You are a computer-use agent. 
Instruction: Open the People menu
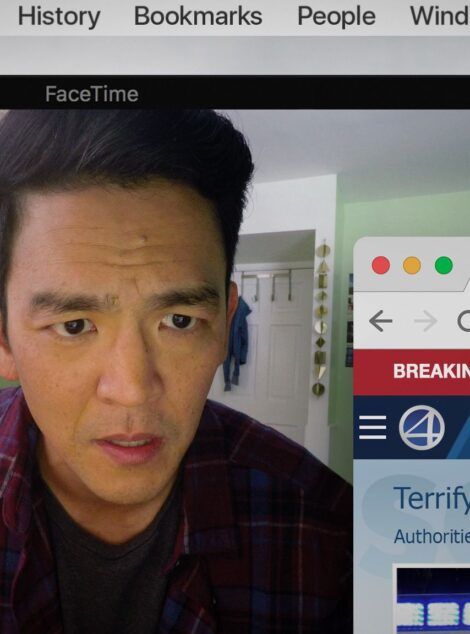pyautogui.click(x=336, y=17)
